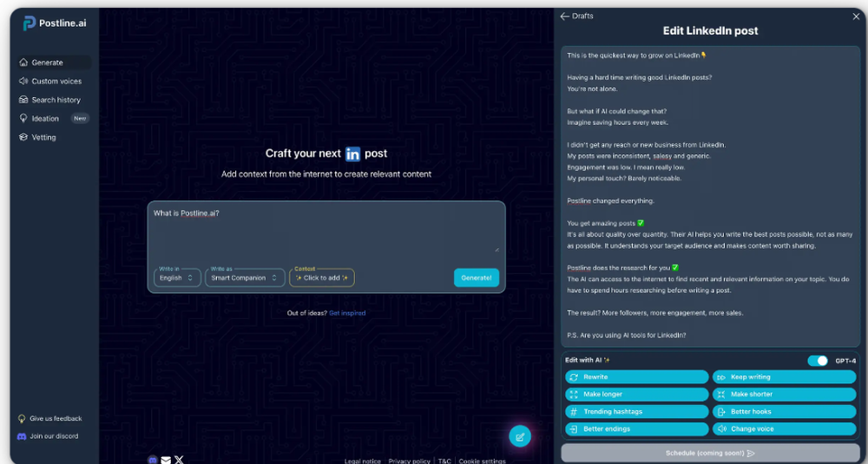Click the feedback lightbulb icon

(22, 419)
